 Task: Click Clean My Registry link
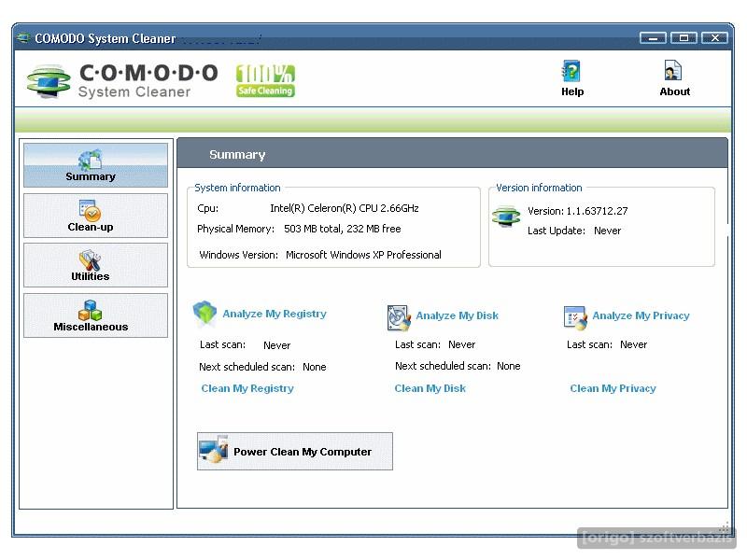tap(247, 388)
